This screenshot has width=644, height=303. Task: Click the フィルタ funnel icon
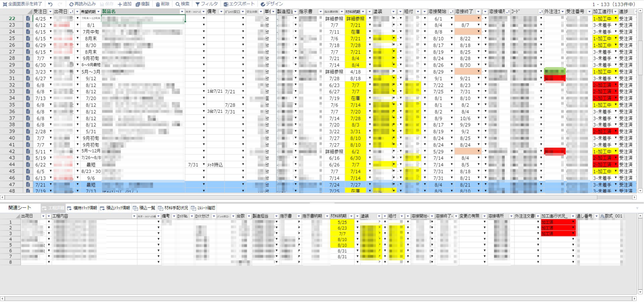point(197,4)
